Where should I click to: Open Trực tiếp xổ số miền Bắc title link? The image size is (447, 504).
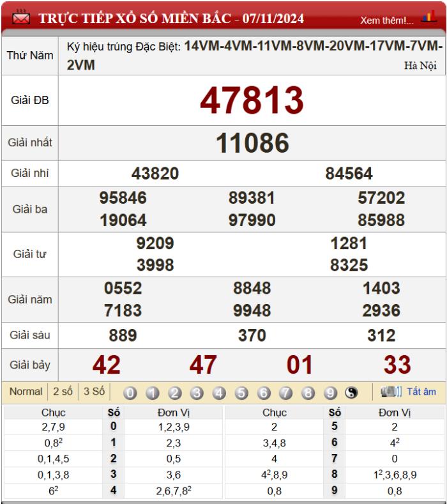[171, 19]
